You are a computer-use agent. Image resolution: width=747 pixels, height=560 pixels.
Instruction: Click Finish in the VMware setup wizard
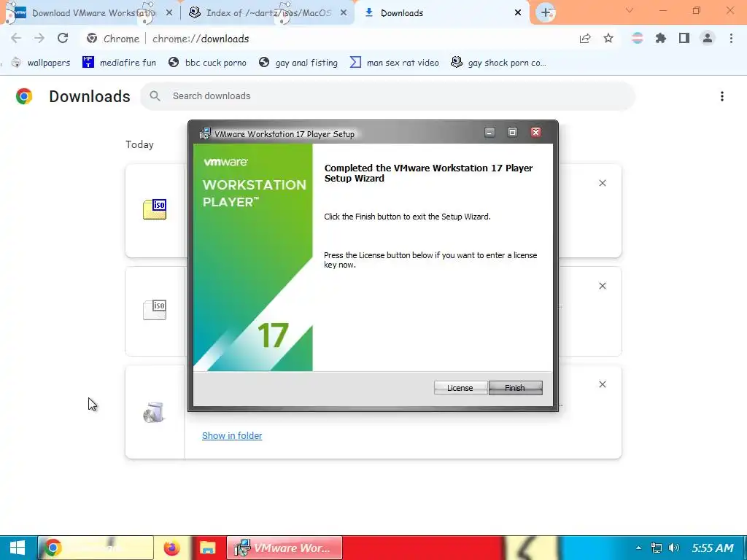[x=515, y=388]
